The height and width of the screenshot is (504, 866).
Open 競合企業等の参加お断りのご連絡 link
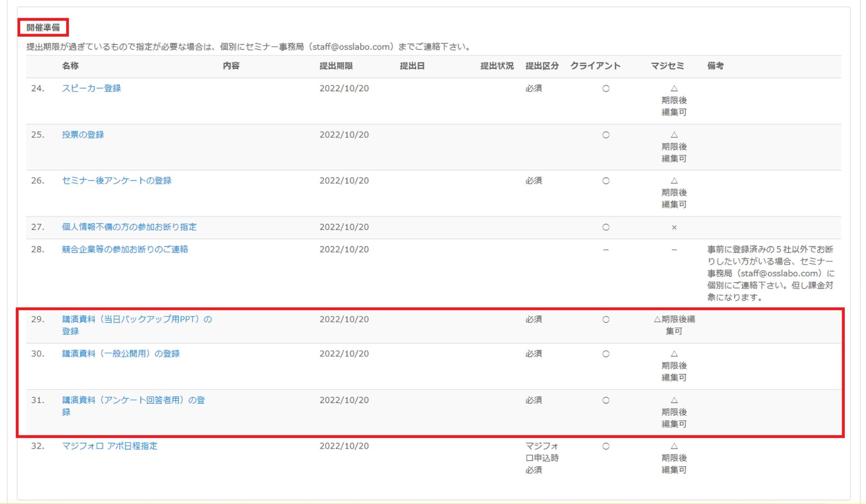125,249
